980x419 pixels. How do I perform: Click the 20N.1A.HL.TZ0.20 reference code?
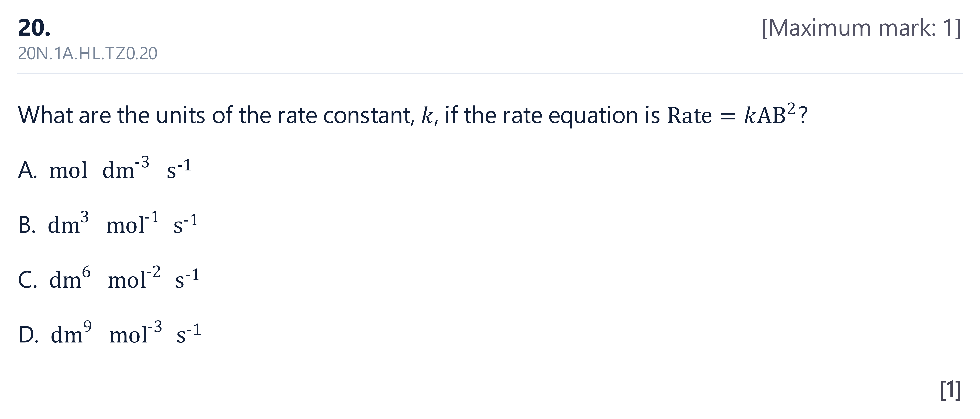(88, 54)
